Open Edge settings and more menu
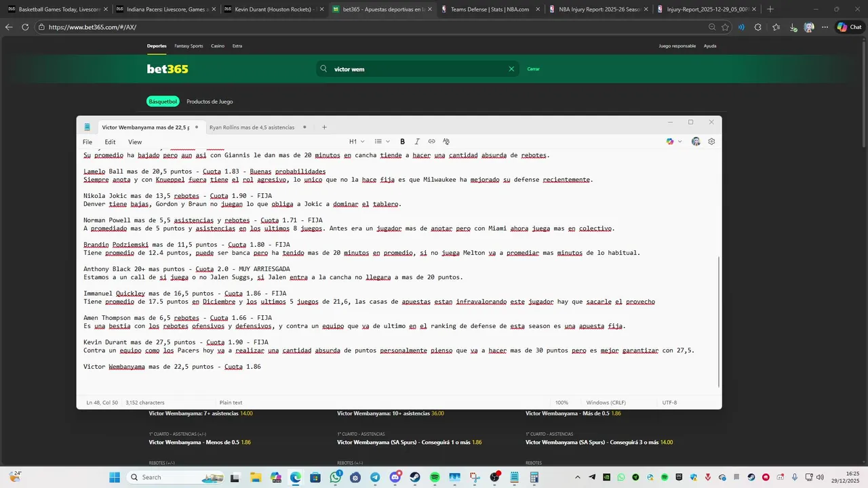The width and height of the screenshot is (868, 488). click(825, 27)
